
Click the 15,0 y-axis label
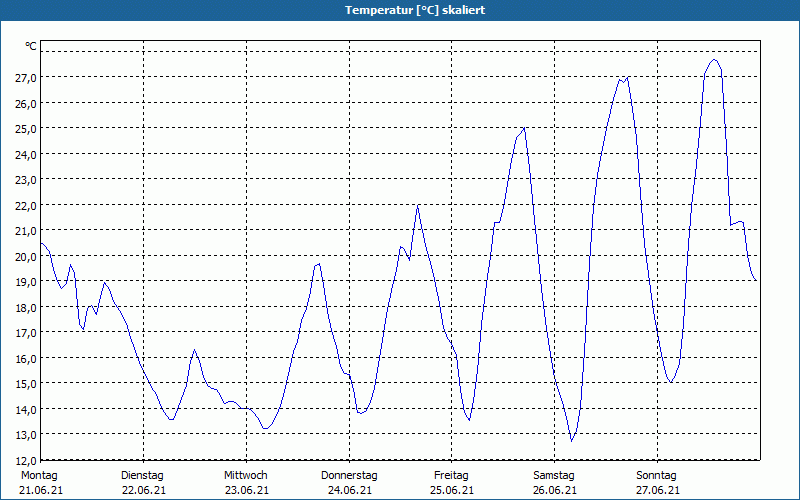(26, 383)
